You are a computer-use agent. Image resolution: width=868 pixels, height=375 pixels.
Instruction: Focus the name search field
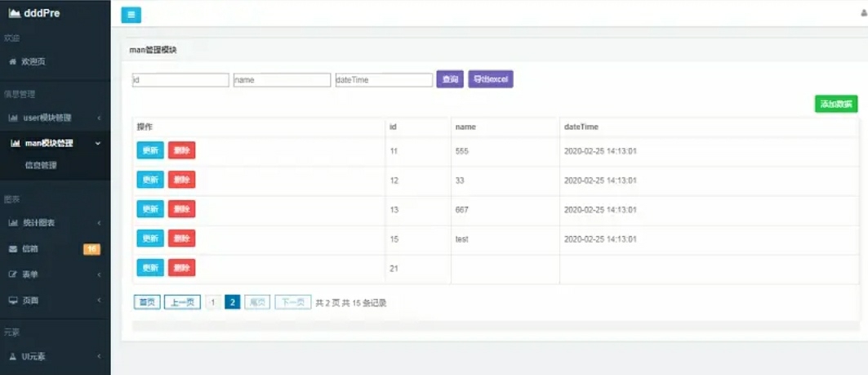[x=283, y=80]
